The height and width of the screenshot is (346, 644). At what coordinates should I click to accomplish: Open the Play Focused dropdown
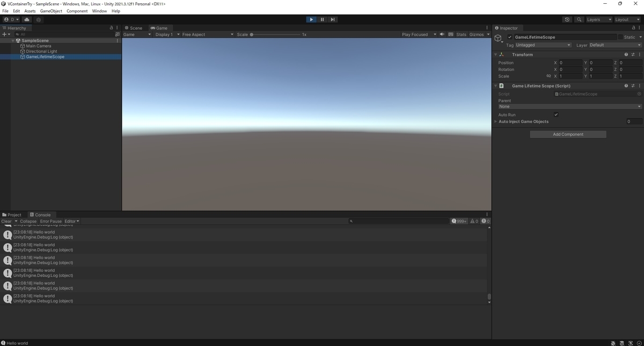pos(419,34)
